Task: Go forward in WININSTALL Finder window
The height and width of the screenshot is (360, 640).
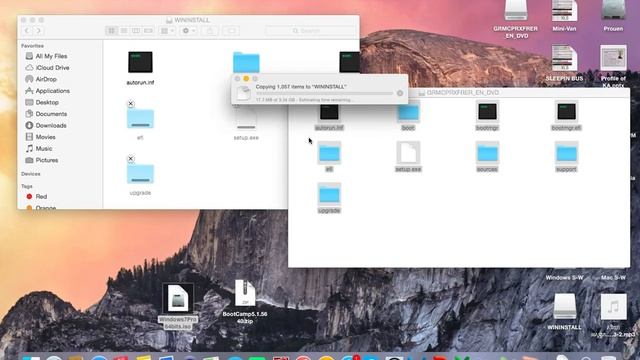Action: pos(38,31)
